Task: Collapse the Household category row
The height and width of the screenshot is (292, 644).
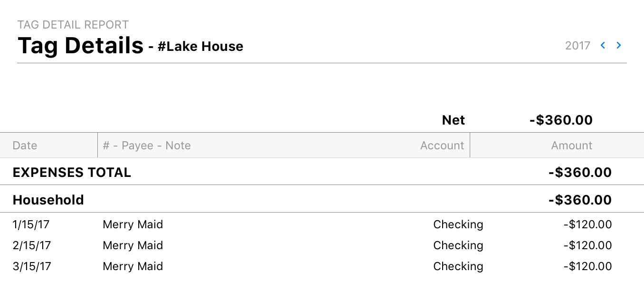Action: pyautogui.click(x=48, y=200)
